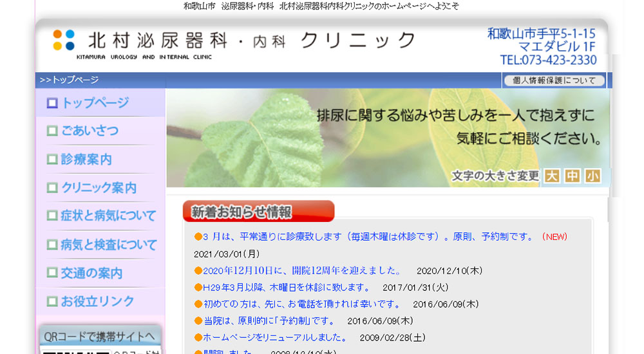The width and height of the screenshot is (644, 354).
Task: Open the お役立リンク sidebar menu item
Action: [100, 301]
